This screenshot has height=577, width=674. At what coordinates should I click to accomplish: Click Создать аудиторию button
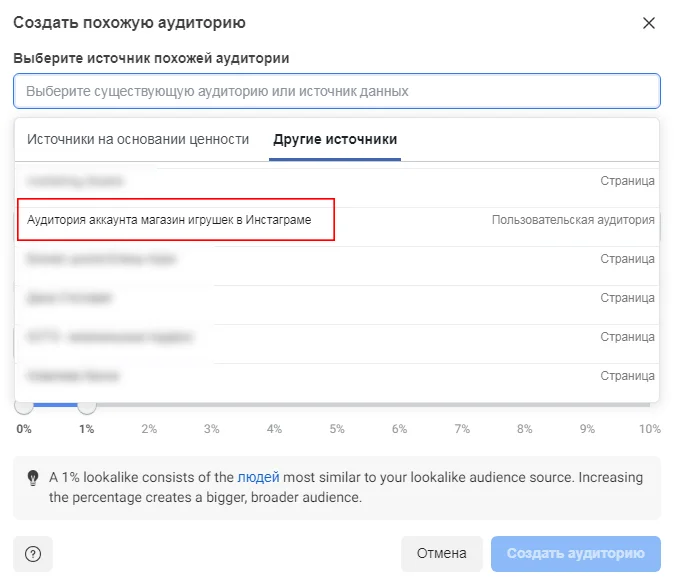[575, 553]
